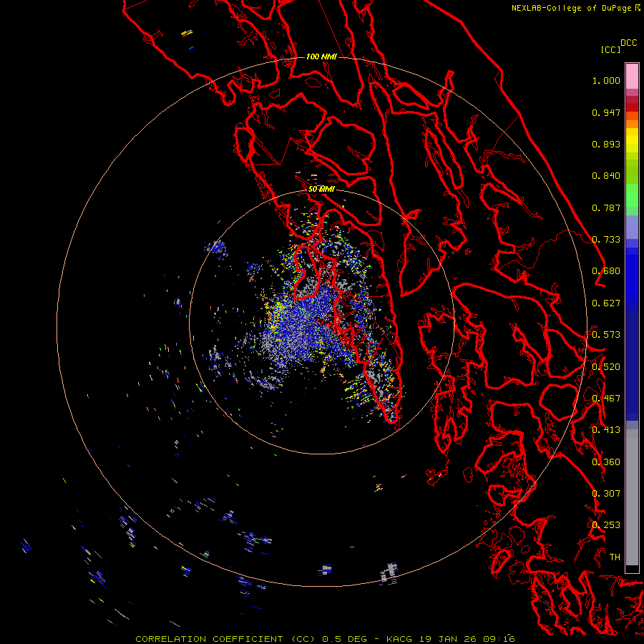Click the 0.467 value on the color scale

click(606, 399)
